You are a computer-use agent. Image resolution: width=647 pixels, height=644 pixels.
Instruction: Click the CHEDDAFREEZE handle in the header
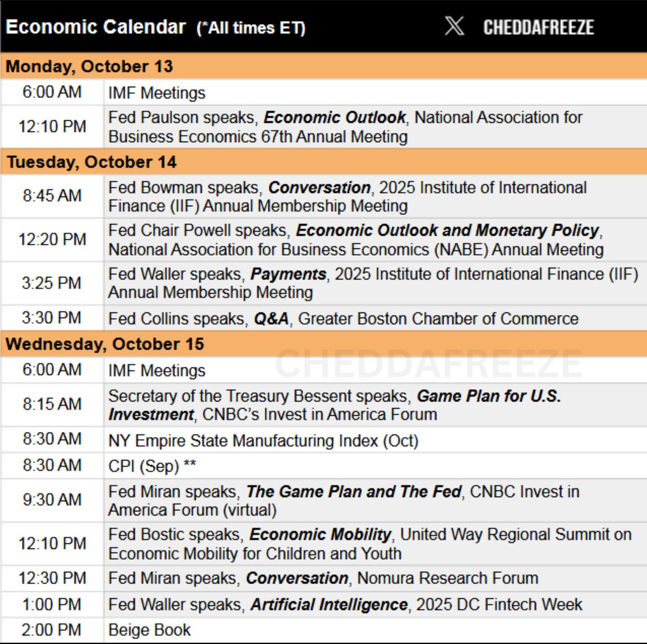(538, 27)
